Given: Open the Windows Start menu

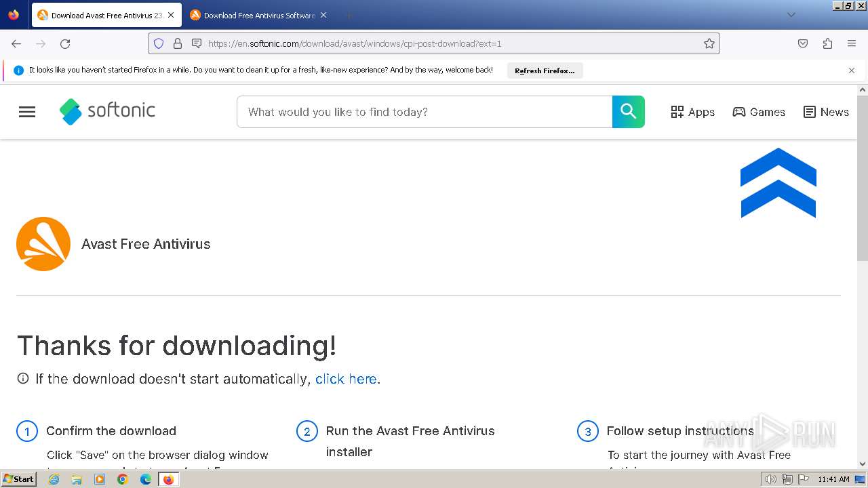Looking at the screenshot, I should coord(19,479).
